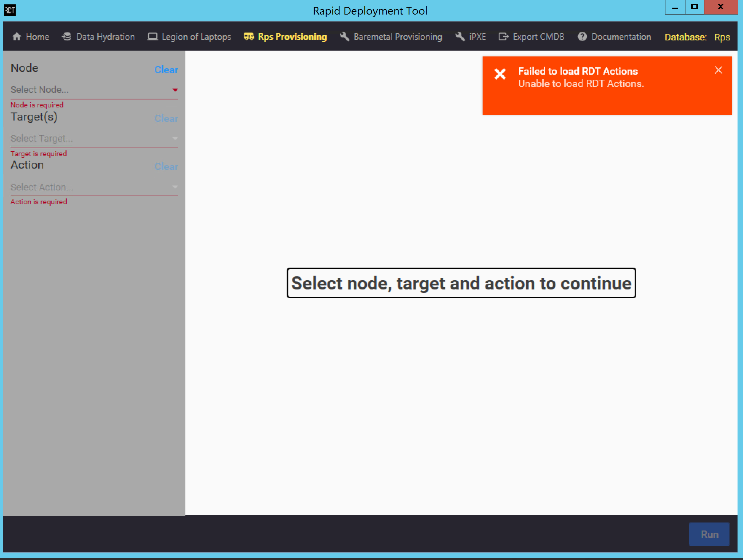743x560 pixels.
Task: Expand the Select Target dropdown arrow
Action: click(175, 139)
